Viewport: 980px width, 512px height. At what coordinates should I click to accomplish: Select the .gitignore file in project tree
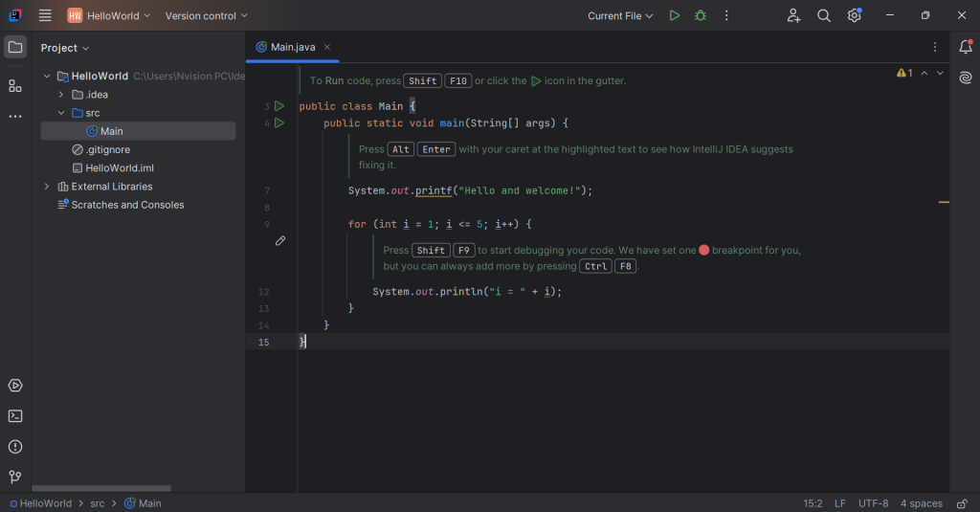[x=107, y=150]
